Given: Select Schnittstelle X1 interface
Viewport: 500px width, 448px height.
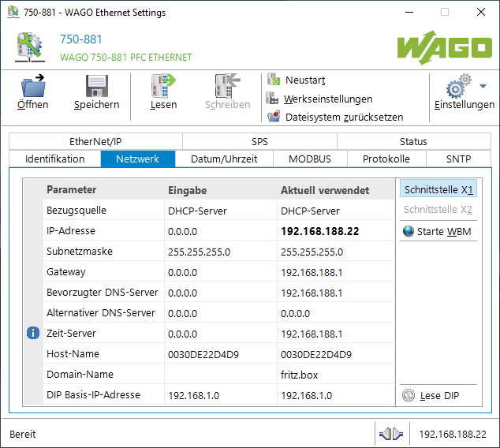Looking at the screenshot, I should click(x=438, y=190).
